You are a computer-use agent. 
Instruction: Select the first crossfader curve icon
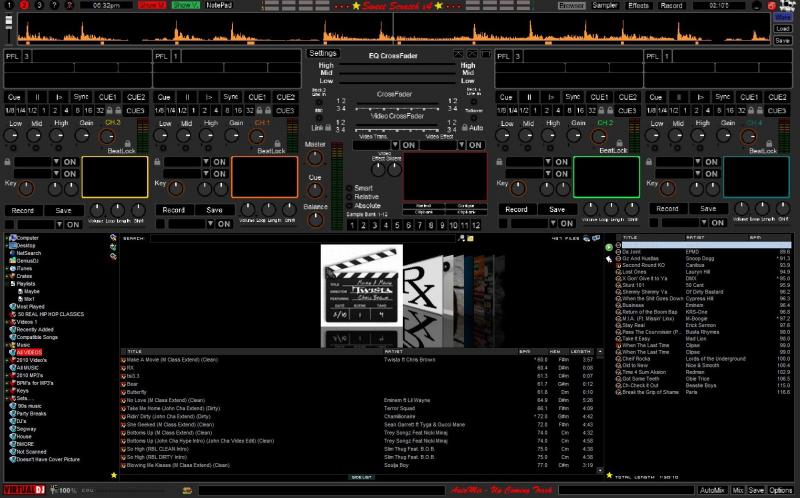458,54
